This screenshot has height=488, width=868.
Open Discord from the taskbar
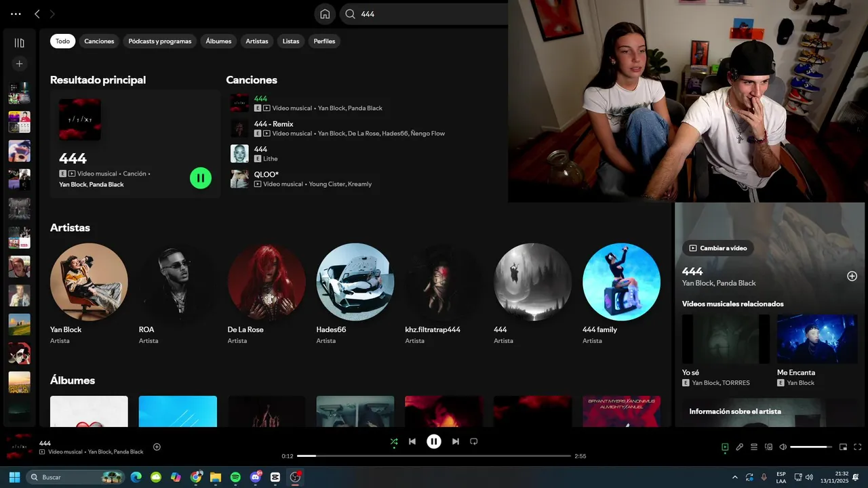[256, 477]
